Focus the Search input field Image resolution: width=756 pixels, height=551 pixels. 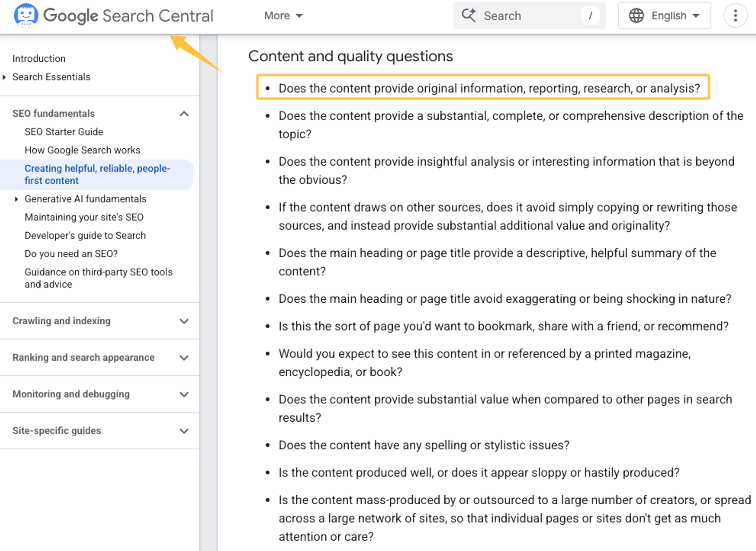click(529, 16)
